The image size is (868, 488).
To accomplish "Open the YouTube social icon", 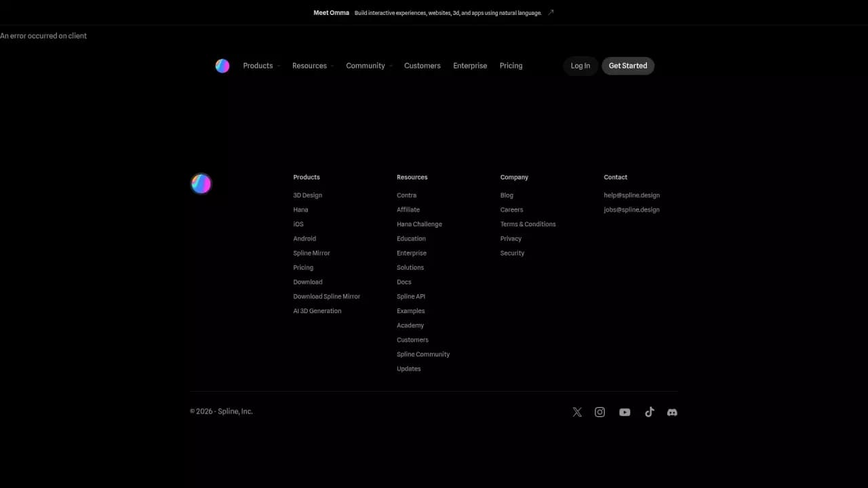I will (x=625, y=412).
